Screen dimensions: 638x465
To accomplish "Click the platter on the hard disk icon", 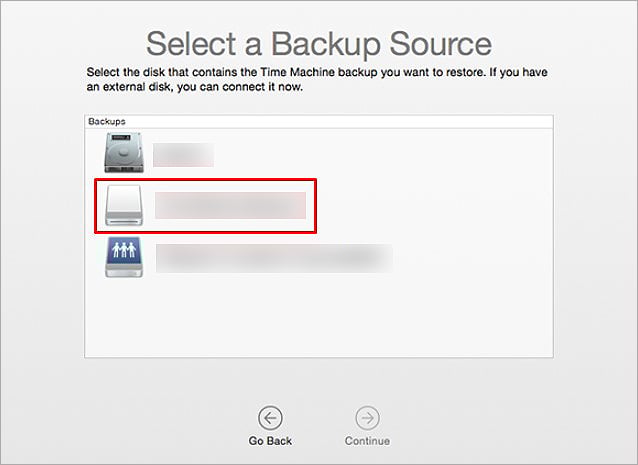I will coord(123,154).
